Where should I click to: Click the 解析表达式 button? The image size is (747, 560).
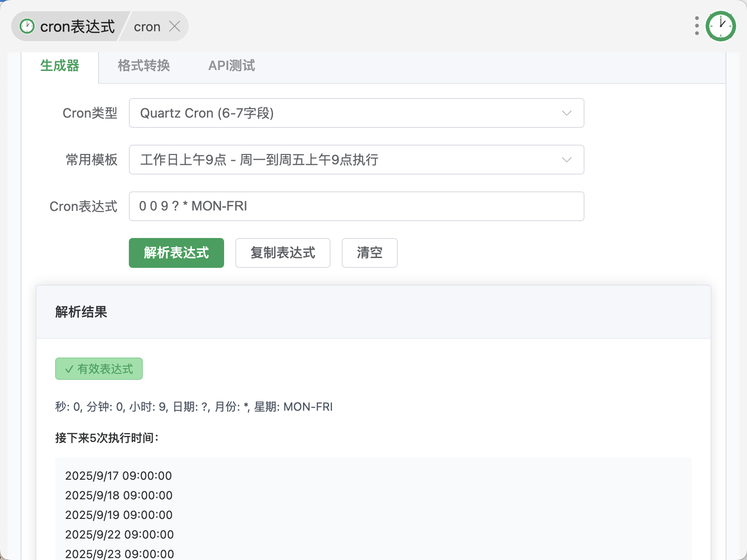click(x=176, y=253)
